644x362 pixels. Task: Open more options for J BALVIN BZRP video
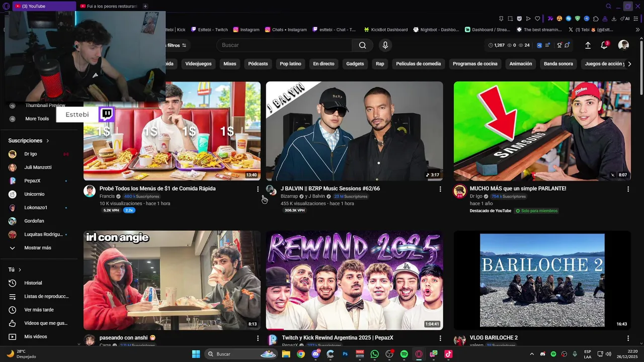440,189
